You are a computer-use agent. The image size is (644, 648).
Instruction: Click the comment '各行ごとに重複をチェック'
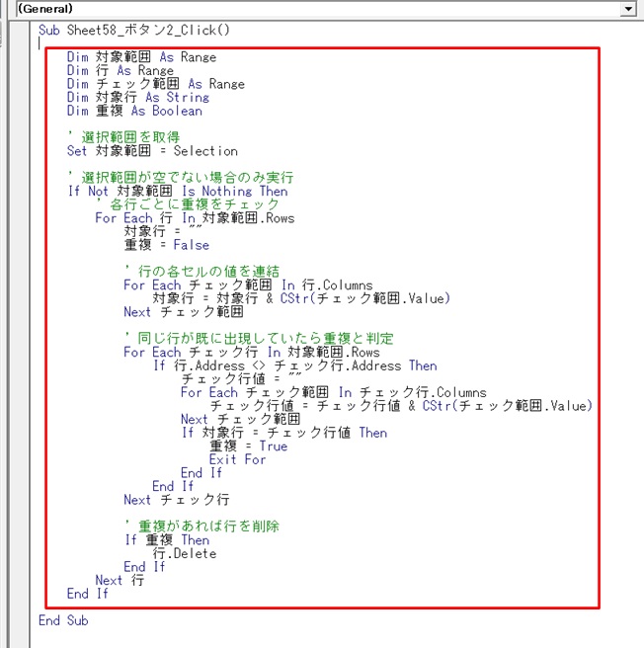(188, 204)
